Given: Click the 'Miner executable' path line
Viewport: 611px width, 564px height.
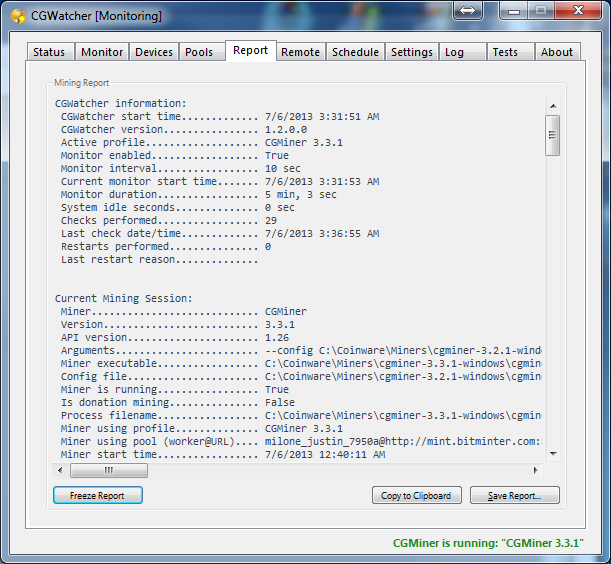Looking at the screenshot, I should [301, 364].
